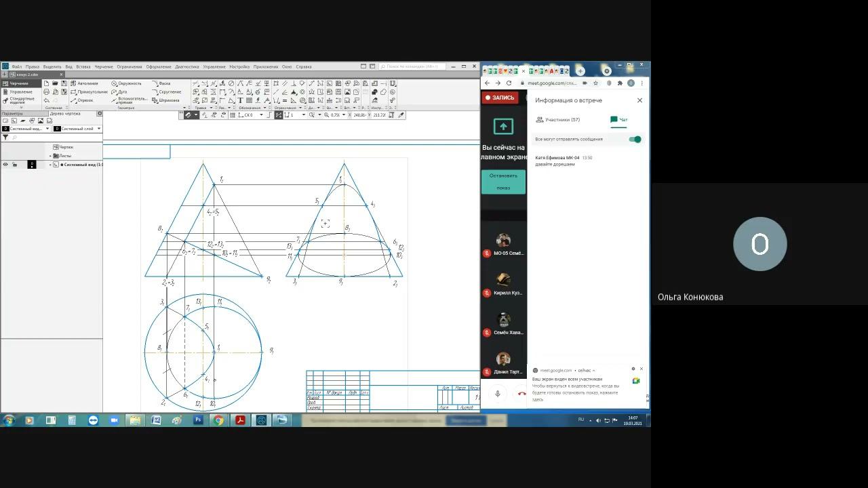
Task: Click the filter funnel icon in tree panel
Action: pos(5,138)
